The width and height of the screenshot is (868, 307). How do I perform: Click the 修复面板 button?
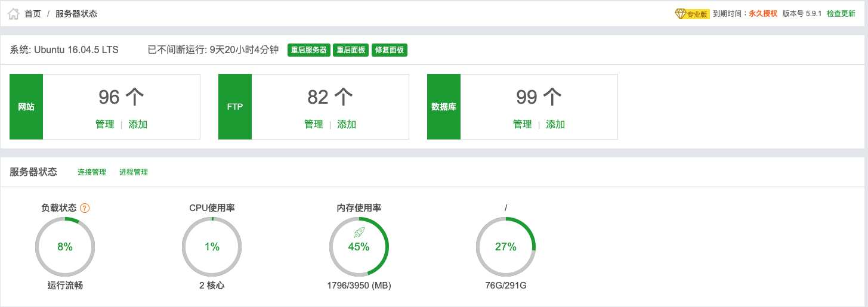pyautogui.click(x=390, y=50)
